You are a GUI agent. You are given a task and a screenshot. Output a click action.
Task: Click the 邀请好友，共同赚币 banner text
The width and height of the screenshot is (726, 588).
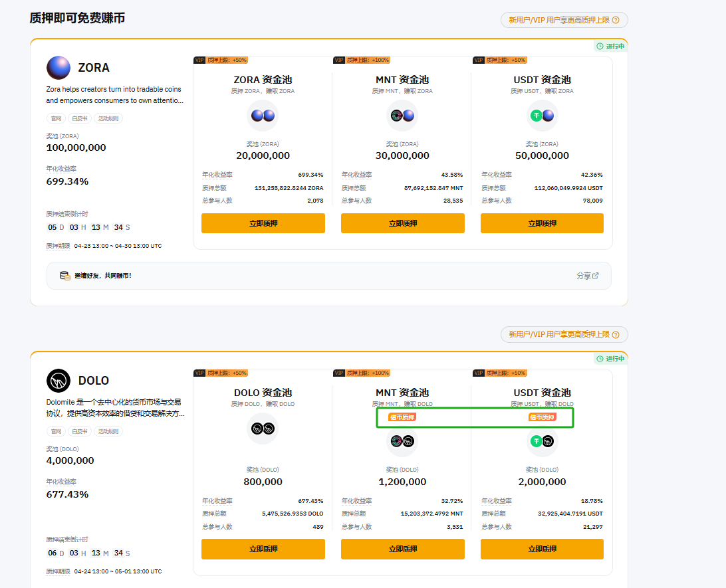point(103,276)
